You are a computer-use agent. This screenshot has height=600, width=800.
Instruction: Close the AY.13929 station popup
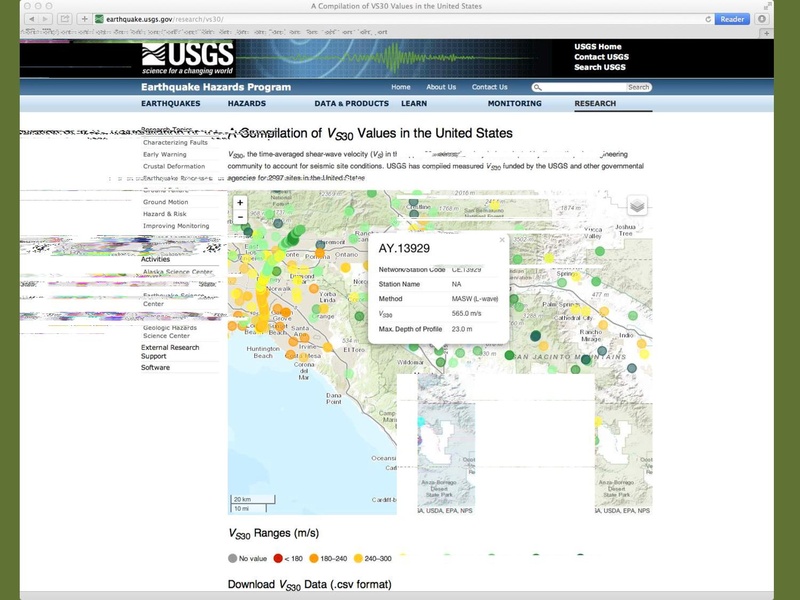tap(502, 240)
